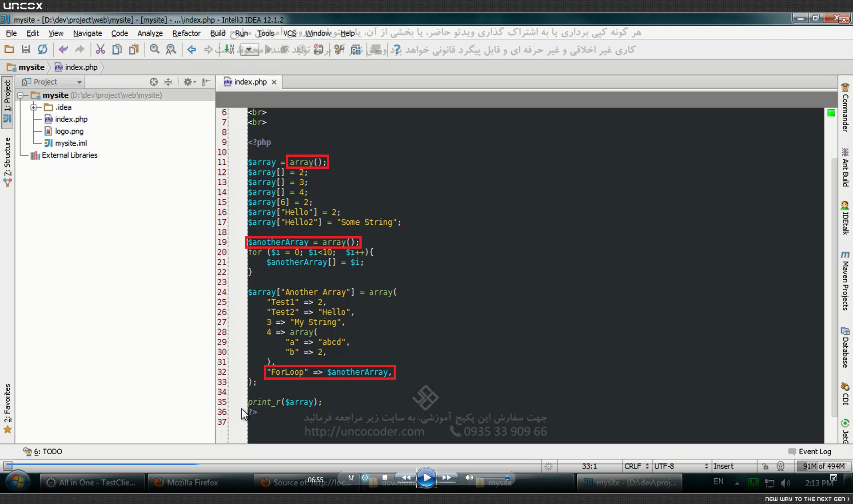Click the play button in media player
The height and width of the screenshot is (504, 853).
(x=426, y=478)
